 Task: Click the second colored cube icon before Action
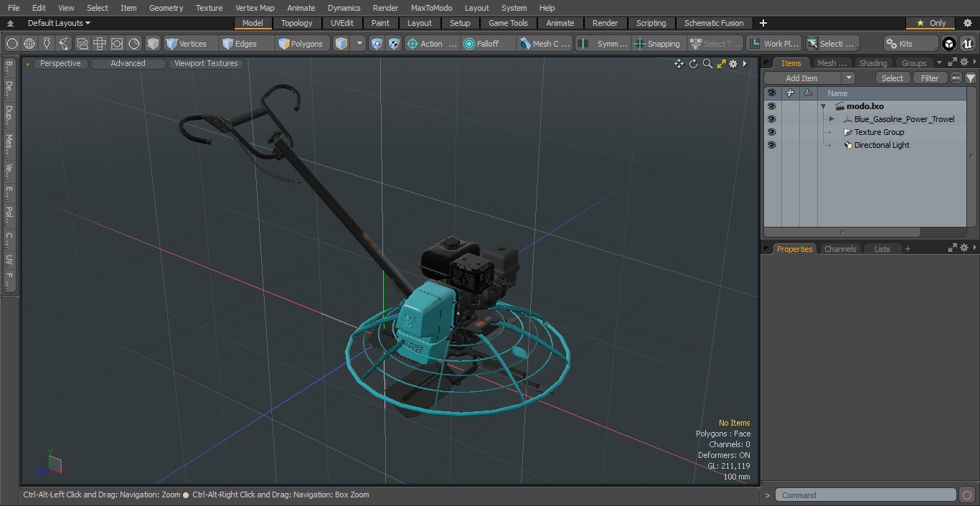click(x=395, y=44)
